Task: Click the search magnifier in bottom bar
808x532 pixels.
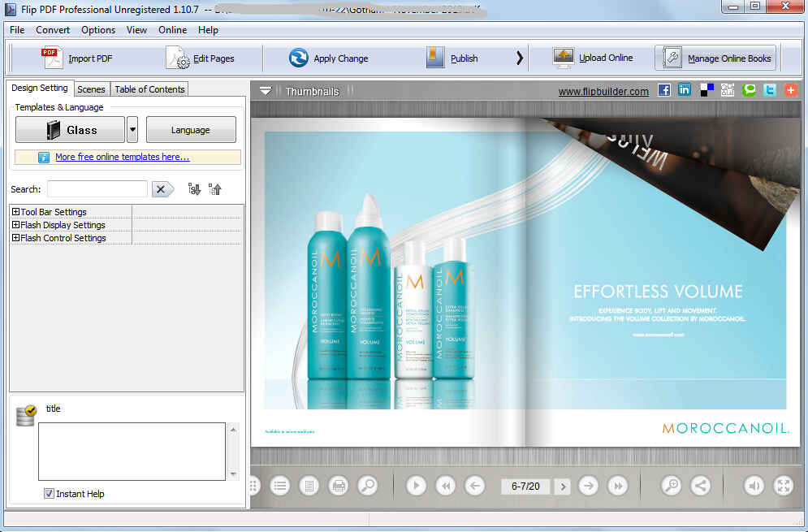Action: tap(368, 486)
